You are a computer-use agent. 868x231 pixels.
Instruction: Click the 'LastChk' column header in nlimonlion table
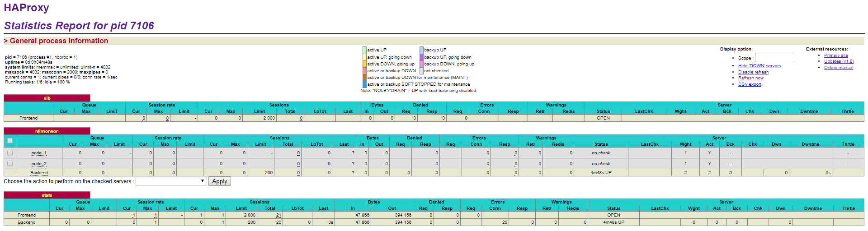650,144
